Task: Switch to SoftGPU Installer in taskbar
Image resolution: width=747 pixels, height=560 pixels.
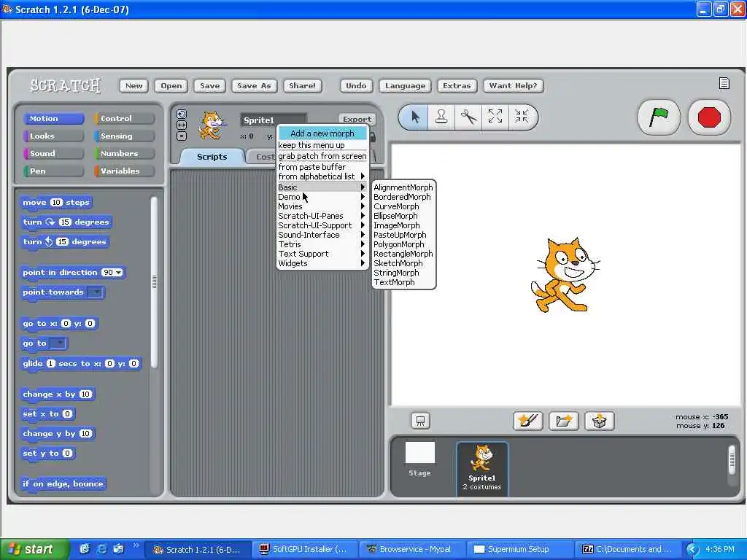Action: click(304, 549)
